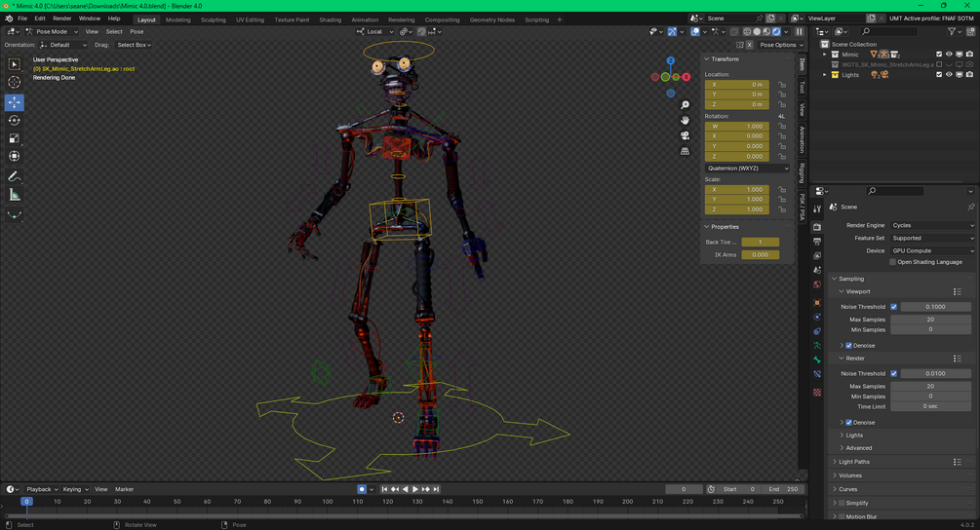Adjust the IK Arms property slider
Viewport: 980px width, 530px height.
tap(760, 254)
